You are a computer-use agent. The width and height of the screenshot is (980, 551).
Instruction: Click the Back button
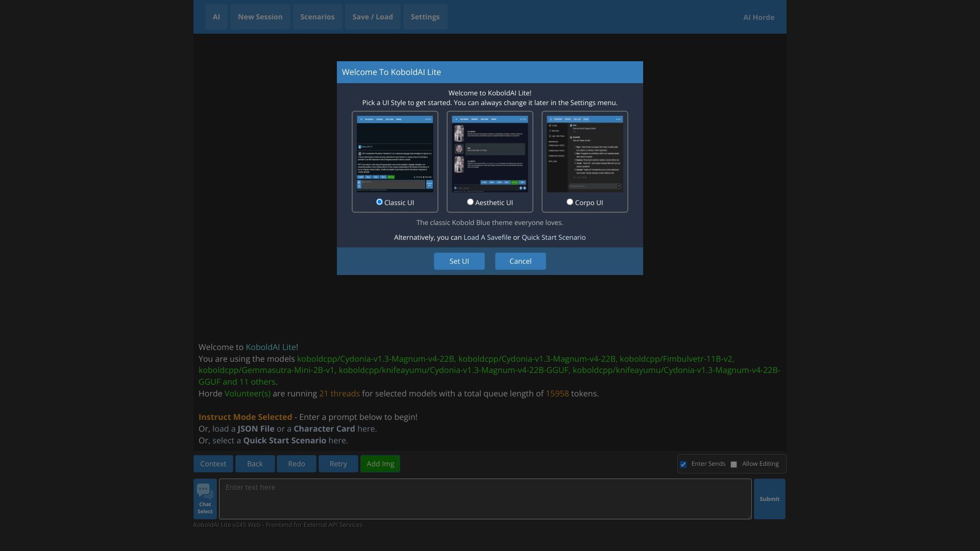point(255,464)
